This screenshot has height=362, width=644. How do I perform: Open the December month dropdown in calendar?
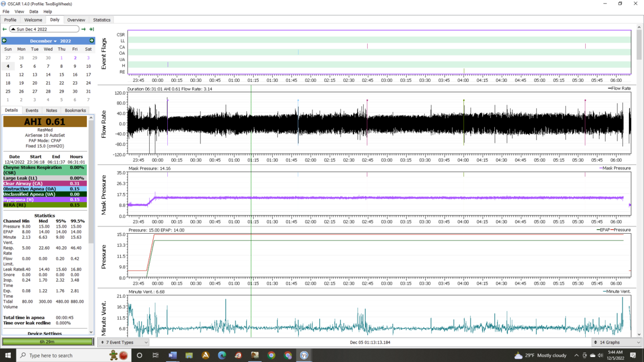(x=43, y=41)
